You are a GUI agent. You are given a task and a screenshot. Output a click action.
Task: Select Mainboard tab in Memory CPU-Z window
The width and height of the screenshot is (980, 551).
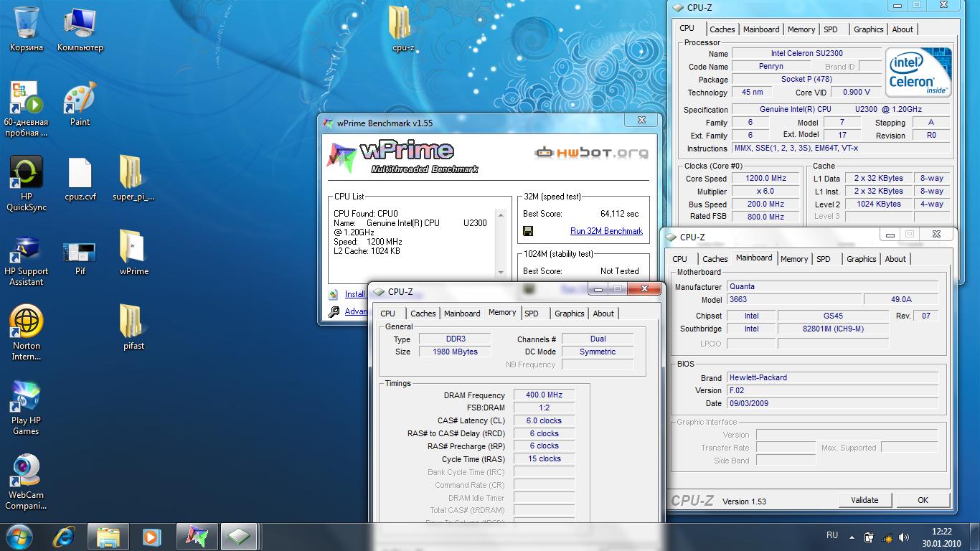[x=462, y=314]
